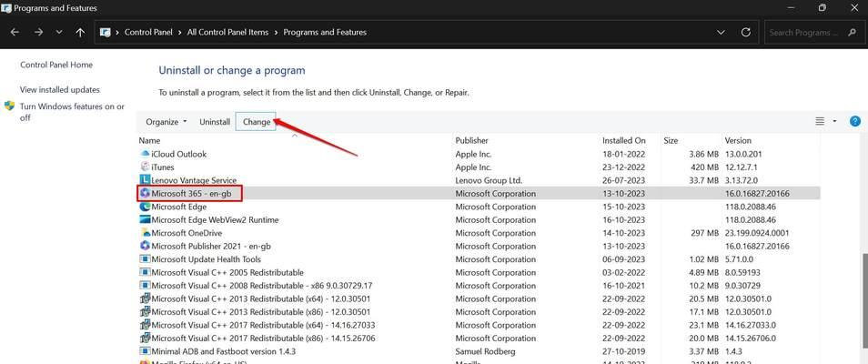Expand the view options dropdown arrow
The image size is (868, 364).
click(834, 121)
